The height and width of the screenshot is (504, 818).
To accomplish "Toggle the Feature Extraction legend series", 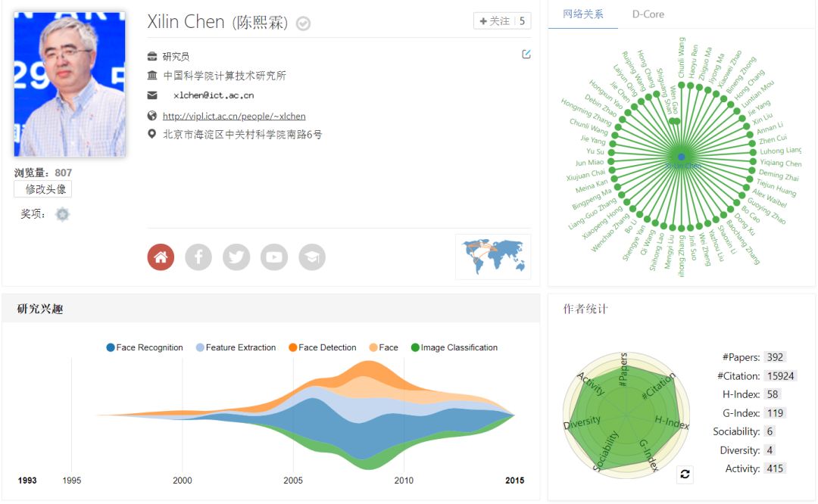I will (x=235, y=348).
